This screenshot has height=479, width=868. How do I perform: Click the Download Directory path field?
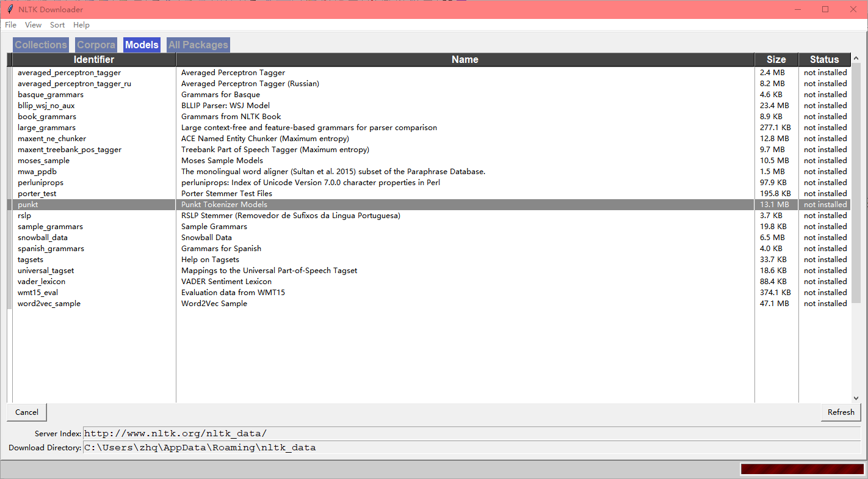coord(472,447)
